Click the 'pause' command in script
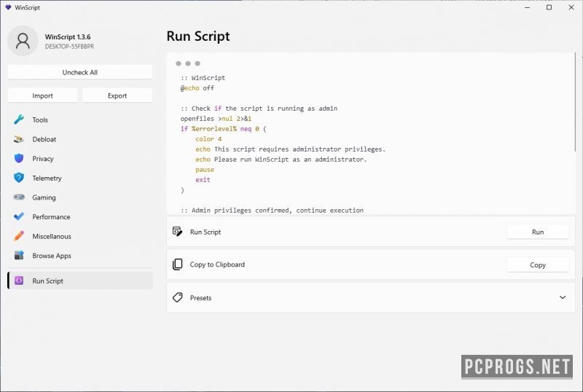583x392 pixels. [x=205, y=169]
